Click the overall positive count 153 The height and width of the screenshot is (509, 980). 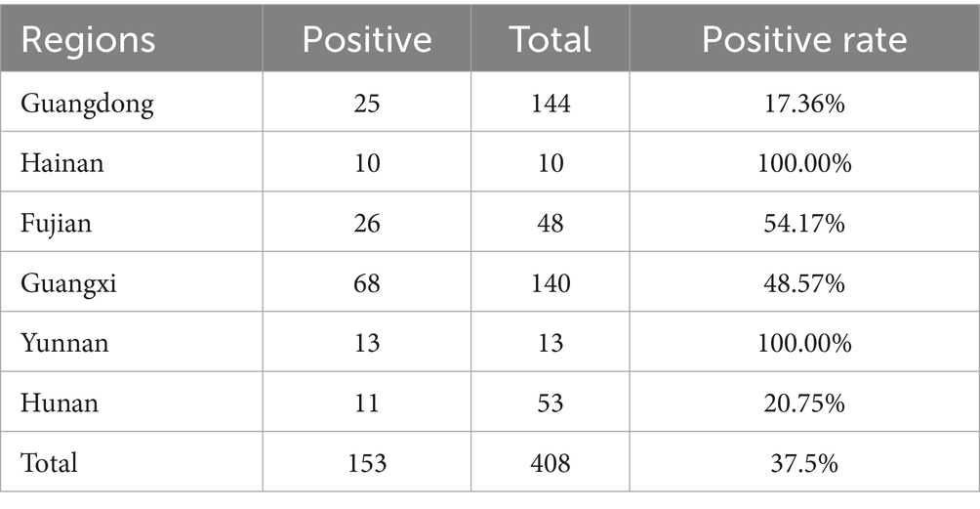coord(366,462)
